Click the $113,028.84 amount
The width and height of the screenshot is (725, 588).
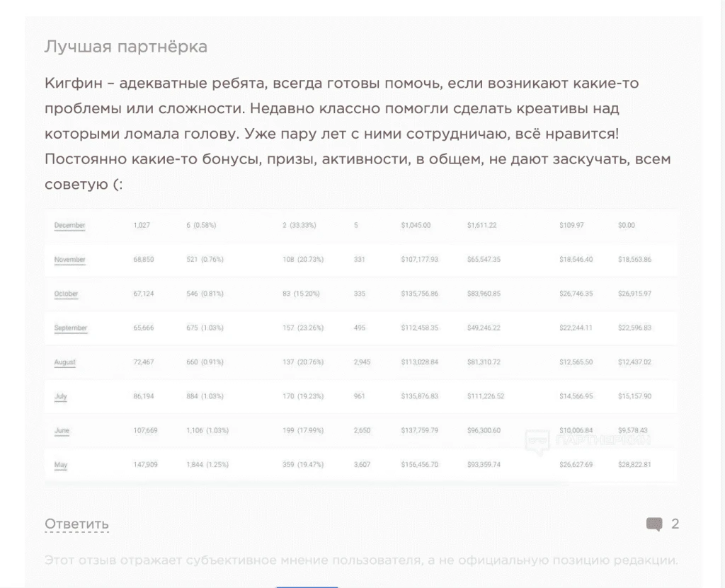click(419, 362)
